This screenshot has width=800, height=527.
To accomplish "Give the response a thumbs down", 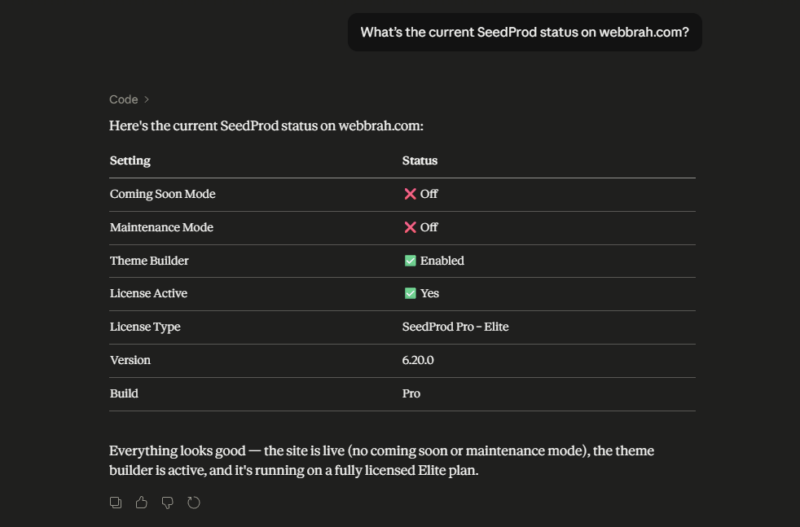I will (x=168, y=503).
